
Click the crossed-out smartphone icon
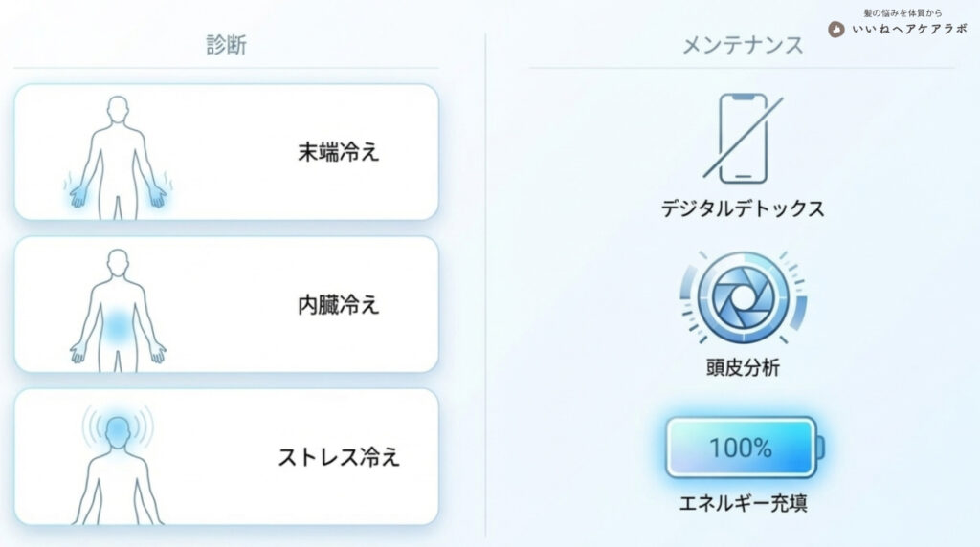coord(743,138)
